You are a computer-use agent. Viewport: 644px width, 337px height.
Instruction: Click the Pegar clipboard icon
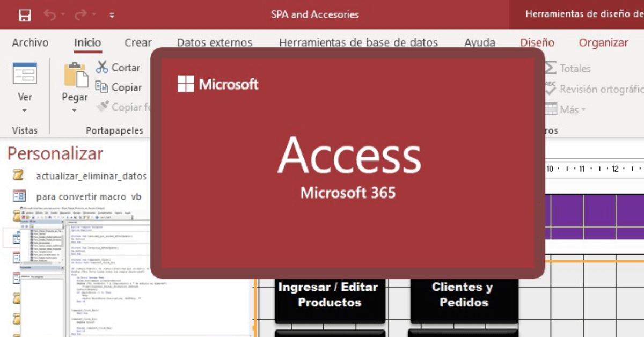[x=76, y=74]
